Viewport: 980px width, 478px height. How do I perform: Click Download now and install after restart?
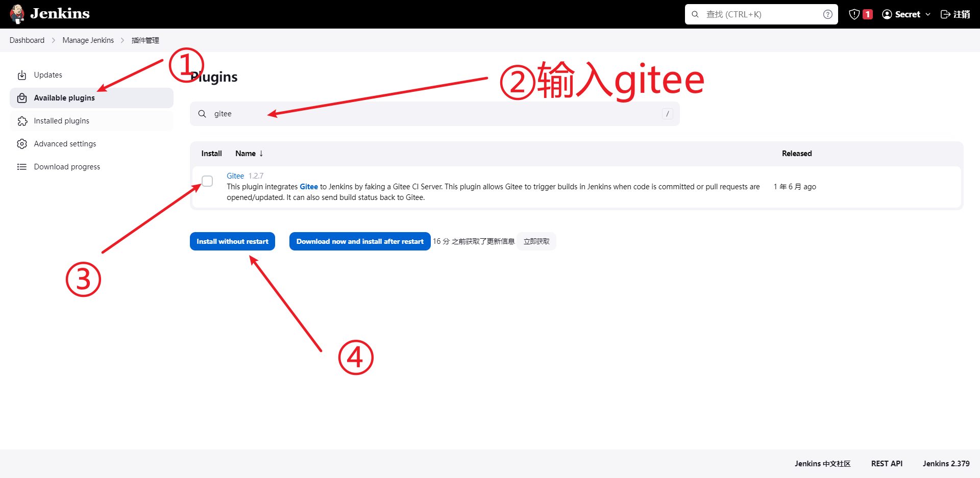[360, 241]
